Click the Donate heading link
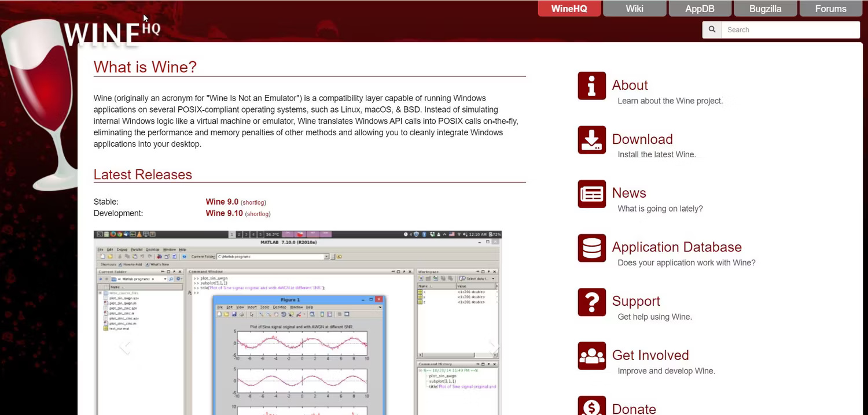Viewport: 868px width, 415px height. (634, 408)
